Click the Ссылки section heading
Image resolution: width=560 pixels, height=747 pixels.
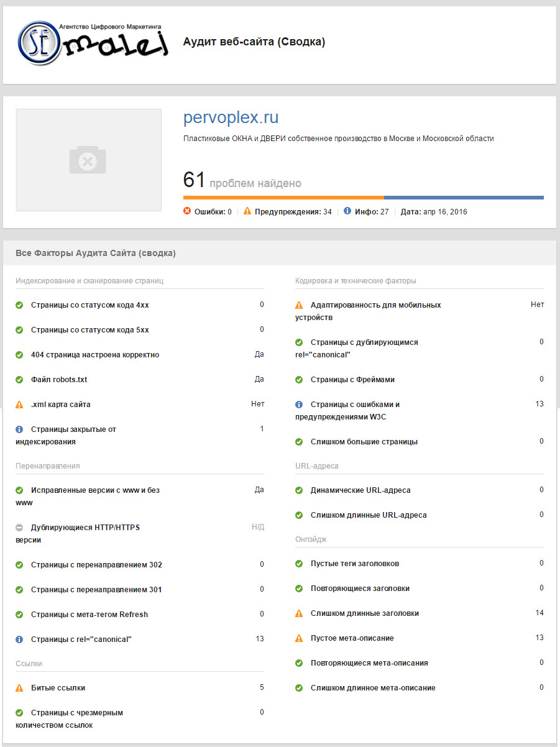click(x=29, y=664)
